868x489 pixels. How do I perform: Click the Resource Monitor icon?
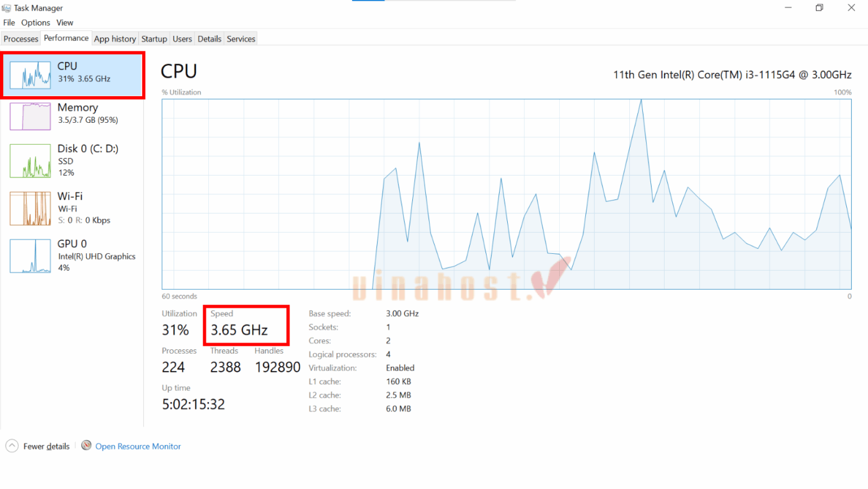[86, 446]
